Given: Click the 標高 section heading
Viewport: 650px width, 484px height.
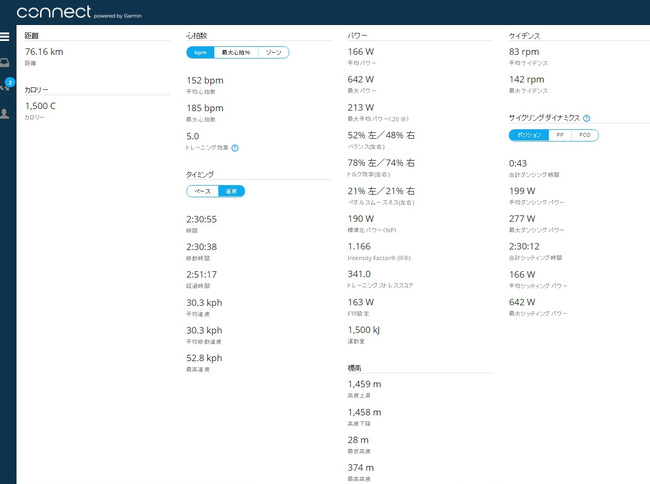Looking at the screenshot, I should (354, 368).
